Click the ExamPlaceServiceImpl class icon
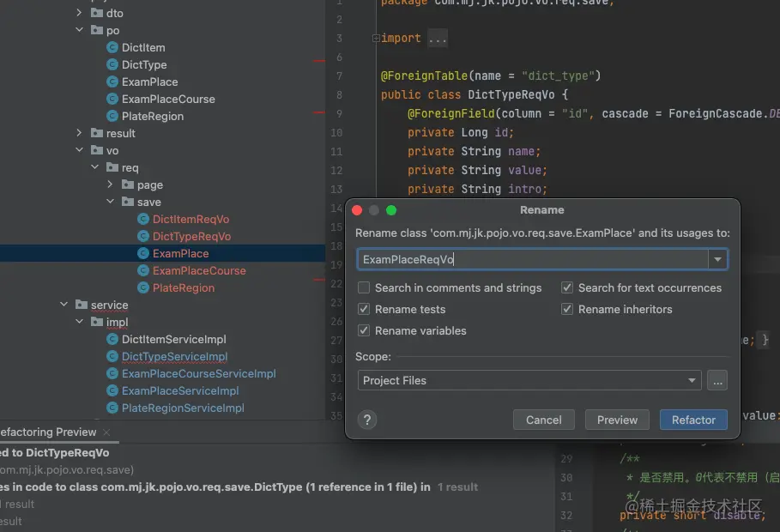Viewport: 780px width, 532px height. tap(112, 390)
